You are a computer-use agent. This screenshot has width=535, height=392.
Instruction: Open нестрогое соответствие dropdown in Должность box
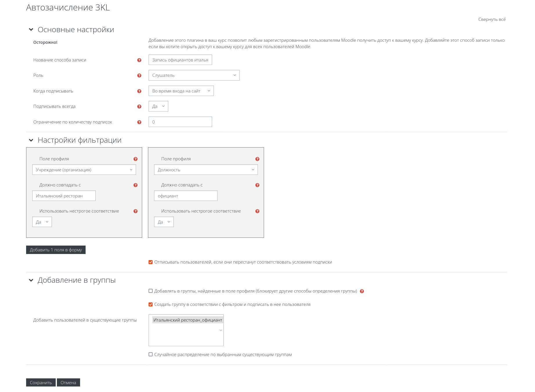point(164,222)
